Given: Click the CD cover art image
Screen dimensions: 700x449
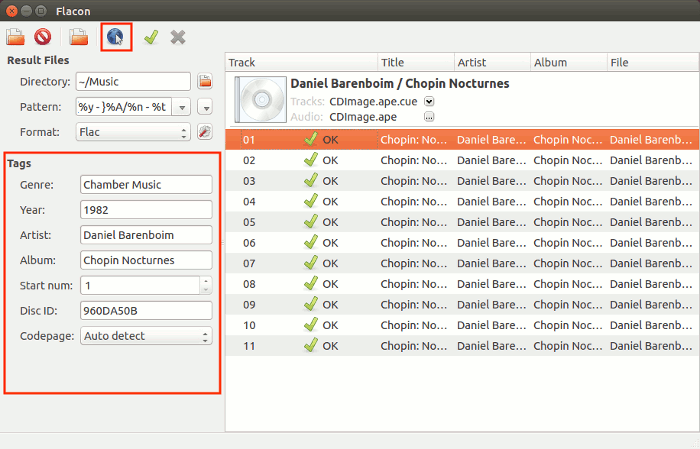Looking at the screenshot, I should [x=258, y=100].
